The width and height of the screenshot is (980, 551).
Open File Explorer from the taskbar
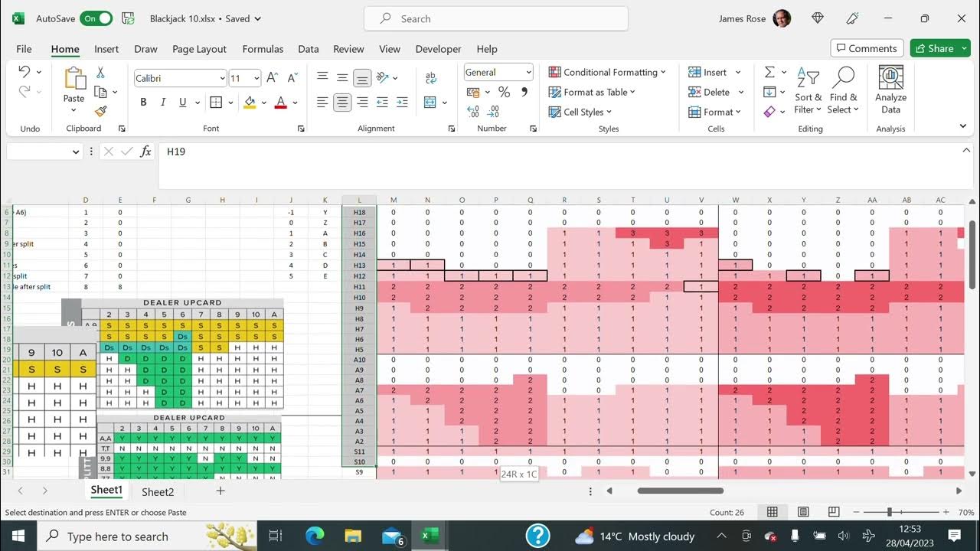pos(353,536)
